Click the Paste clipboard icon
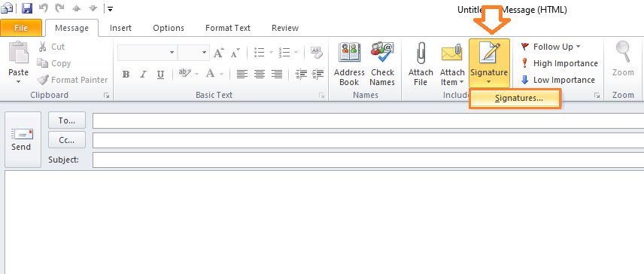The width and height of the screenshot is (644, 274). coord(19,53)
